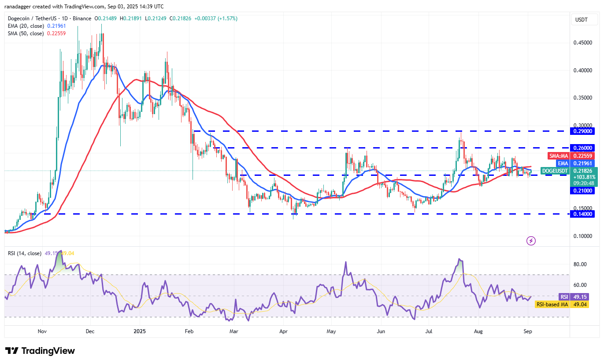The width and height of the screenshot is (604, 364).
Task: Toggle the EMA (20, close) indicator legend
Action: tap(26, 26)
